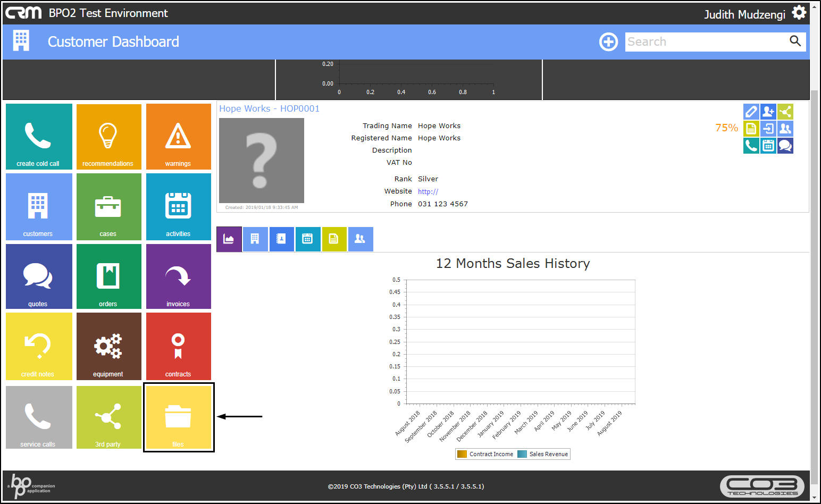This screenshot has width=821, height=504.
Task: Click the two-people icon in customer actions
Action: click(x=785, y=129)
